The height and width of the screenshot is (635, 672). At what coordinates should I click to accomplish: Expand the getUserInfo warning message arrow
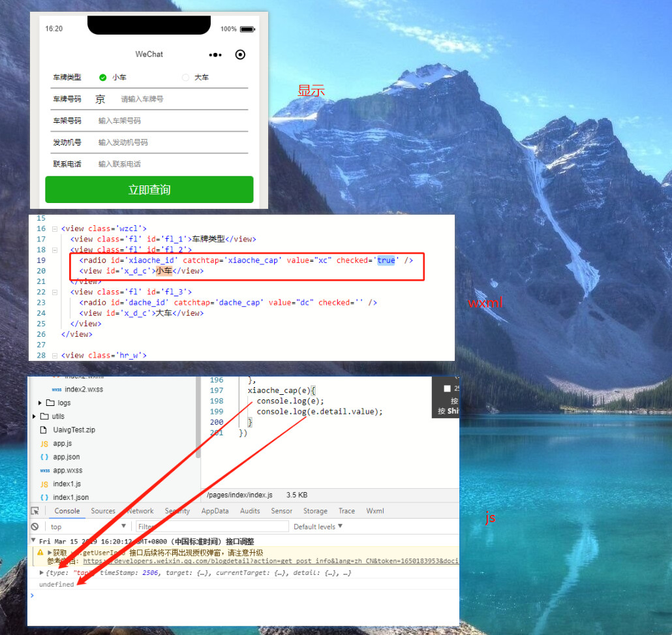pos(50,552)
